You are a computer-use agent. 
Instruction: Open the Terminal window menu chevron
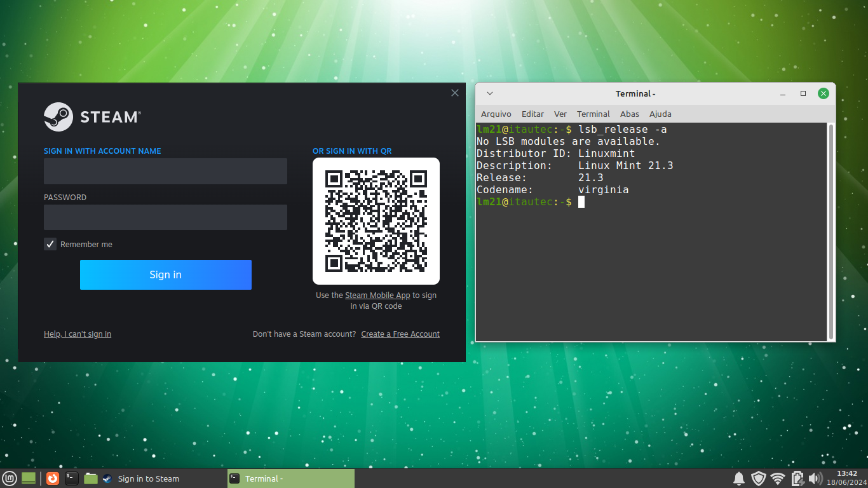point(490,93)
